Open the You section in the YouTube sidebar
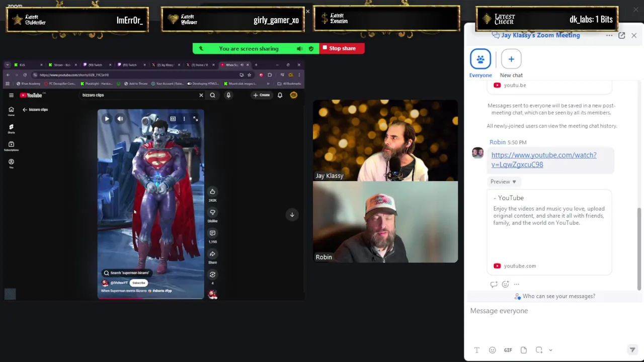Viewport: 644px width, 362px height. tap(11, 163)
